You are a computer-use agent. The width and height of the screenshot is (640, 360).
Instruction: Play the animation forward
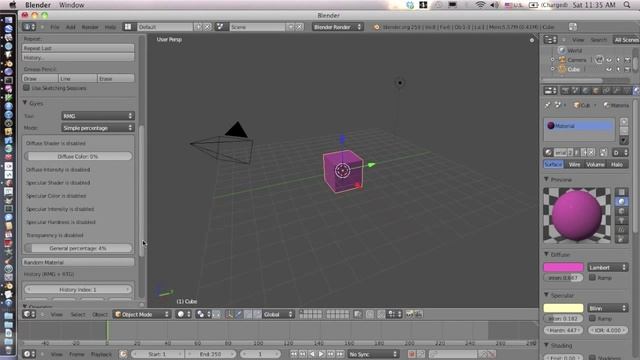[321, 354]
